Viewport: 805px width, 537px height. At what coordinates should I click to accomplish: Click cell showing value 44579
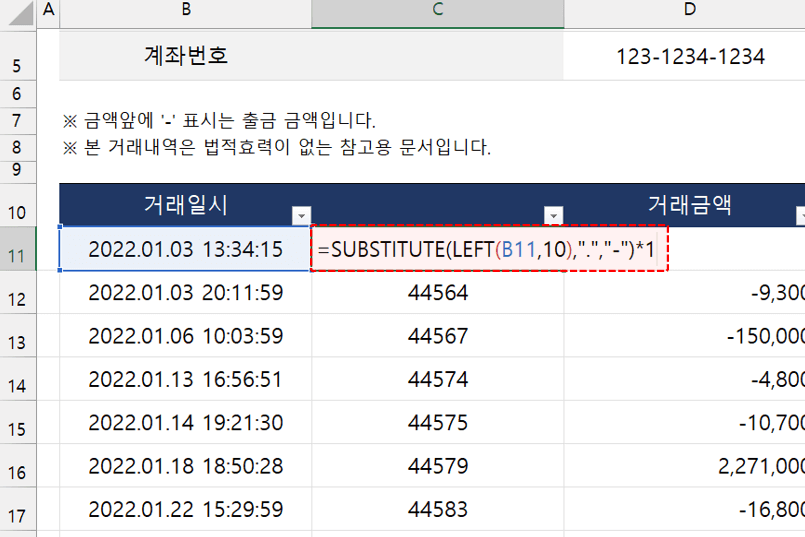click(x=437, y=466)
